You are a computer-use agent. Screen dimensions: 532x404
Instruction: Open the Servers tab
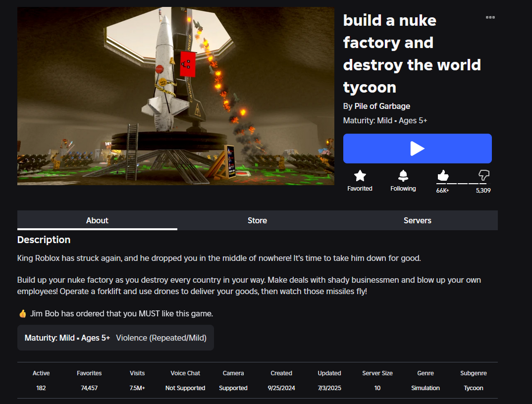(417, 220)
